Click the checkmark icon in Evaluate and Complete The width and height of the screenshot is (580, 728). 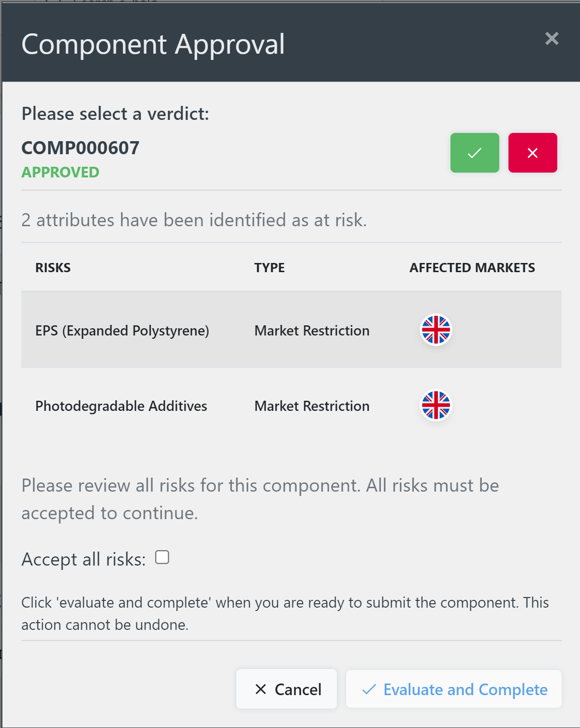coord(369,689)
